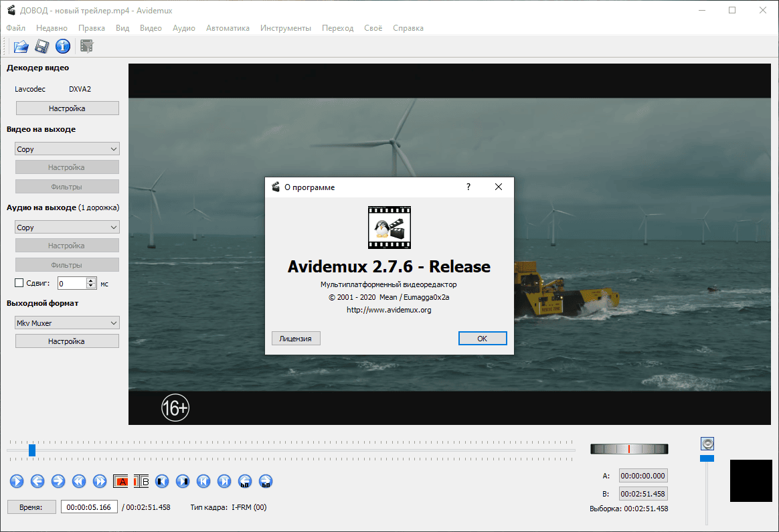Set selection start marker A
The image size is (779, 532).
click(x=120, y=481)
